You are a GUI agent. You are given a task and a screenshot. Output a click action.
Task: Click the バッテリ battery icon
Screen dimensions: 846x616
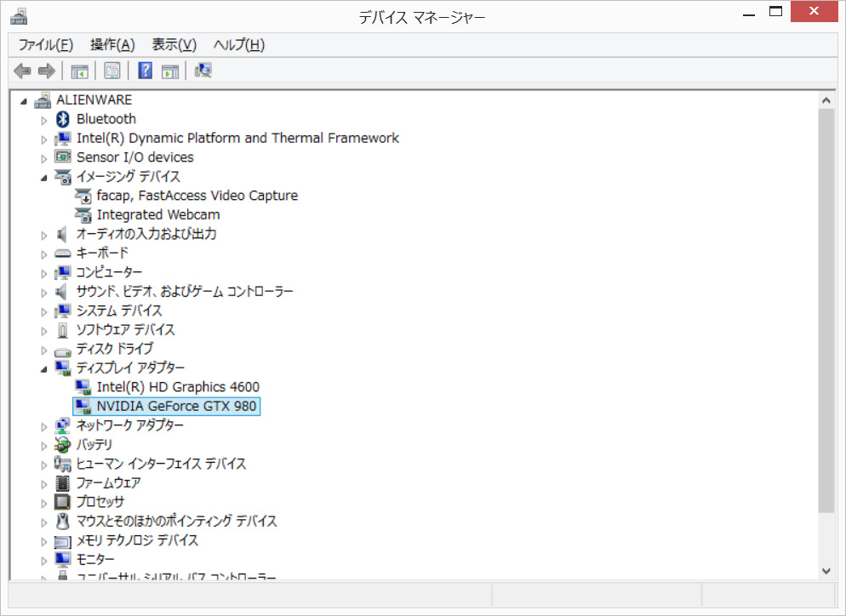tap(63, 445)
